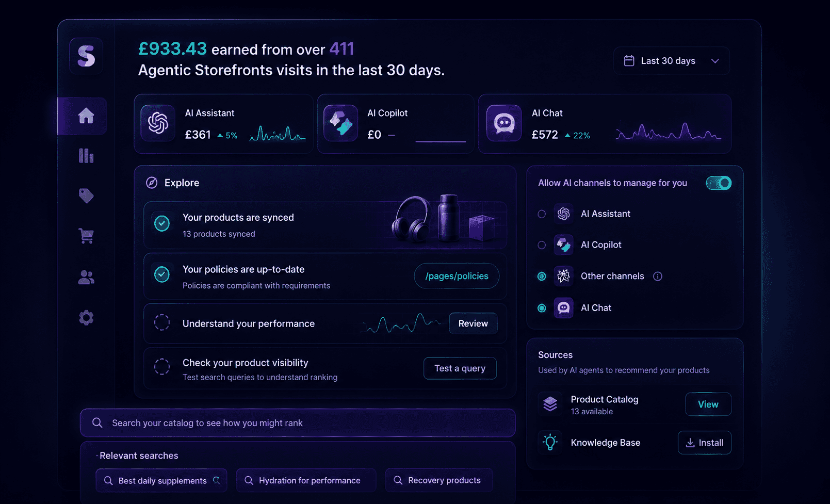The height and width of the screenshot is (504, 830).
Task: Click the Explore compass icon
Action: [x=152, y=183]
